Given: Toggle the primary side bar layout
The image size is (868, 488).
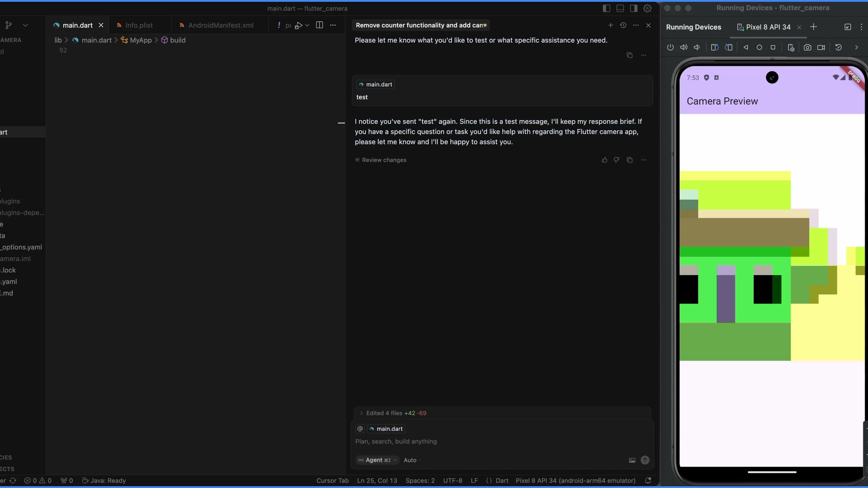Looking at the screenshot, I should [x=607, y=8].
